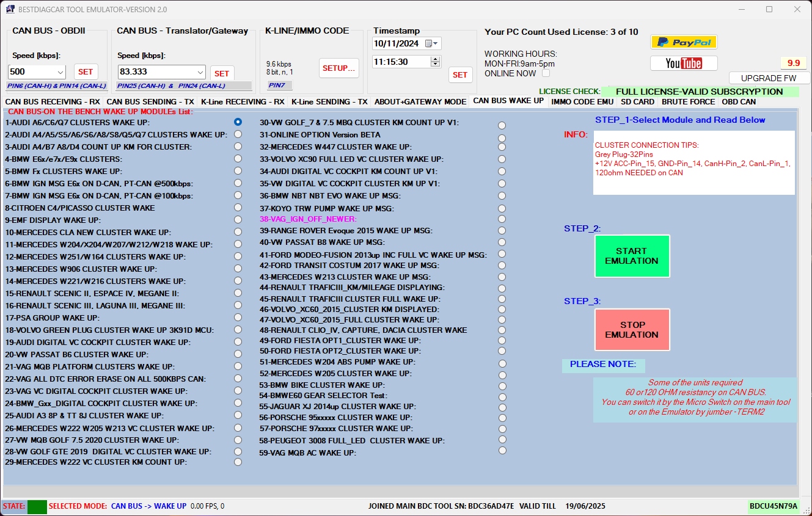The height and width of the screenshot is (516, 812).
Task: Click SET for CAN BUS OBDII speed
Action: coord(86,72)
